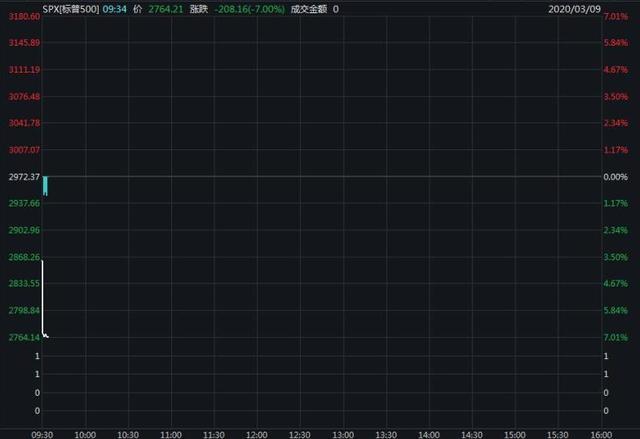
Task: Click the 3041.78 price axis label
Action: 24,123
